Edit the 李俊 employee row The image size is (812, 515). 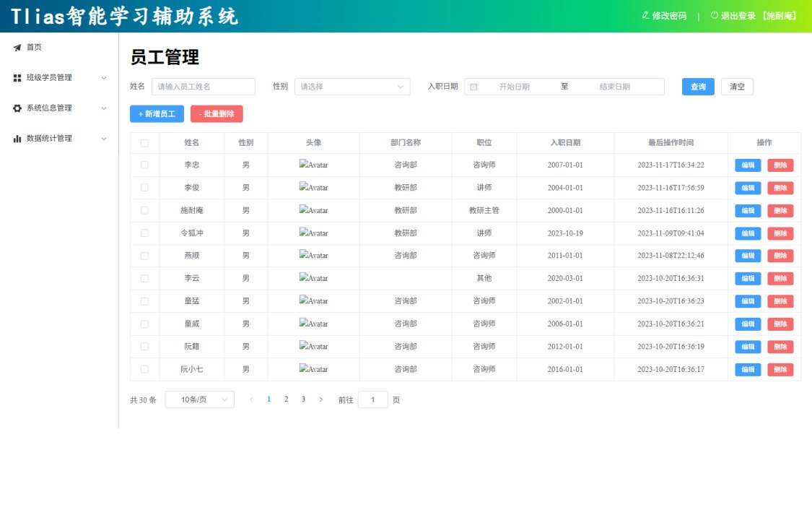pos(748,188)
